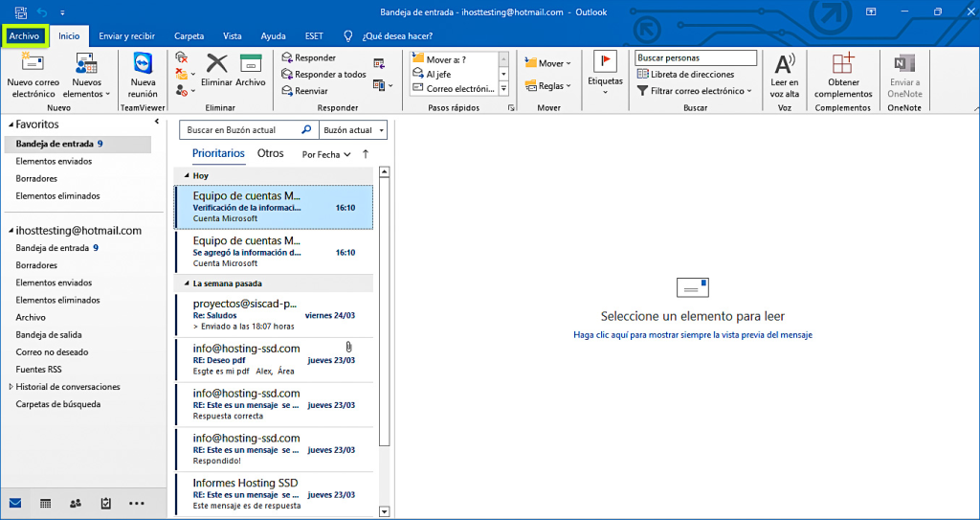Open the Por Fecha sort dropdown
Image resolution: width=980 pixels, height=520 pixels.
tap(326, 154)
